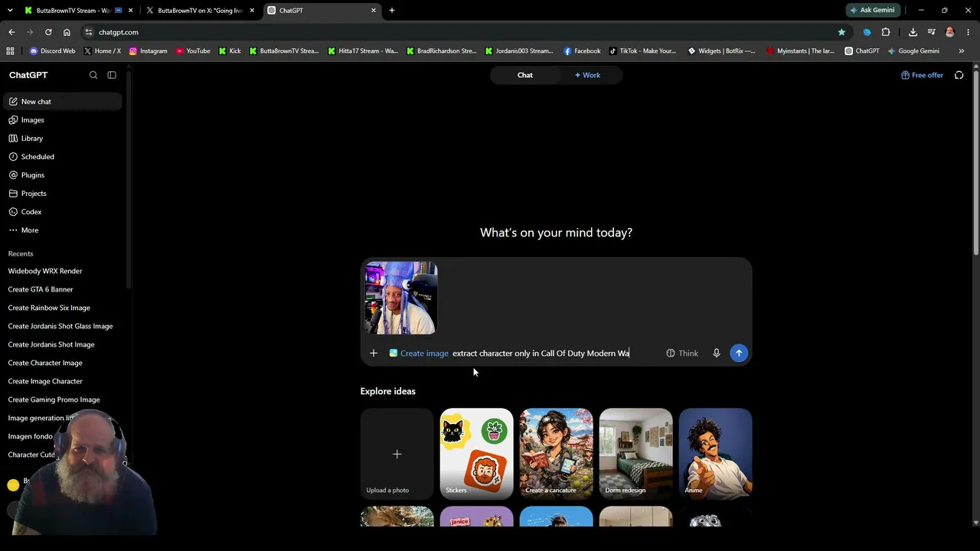This screenshot has width=980, height=551.
Task: Switch to Work mode in the top toggle
Action: tap(587, 75)
